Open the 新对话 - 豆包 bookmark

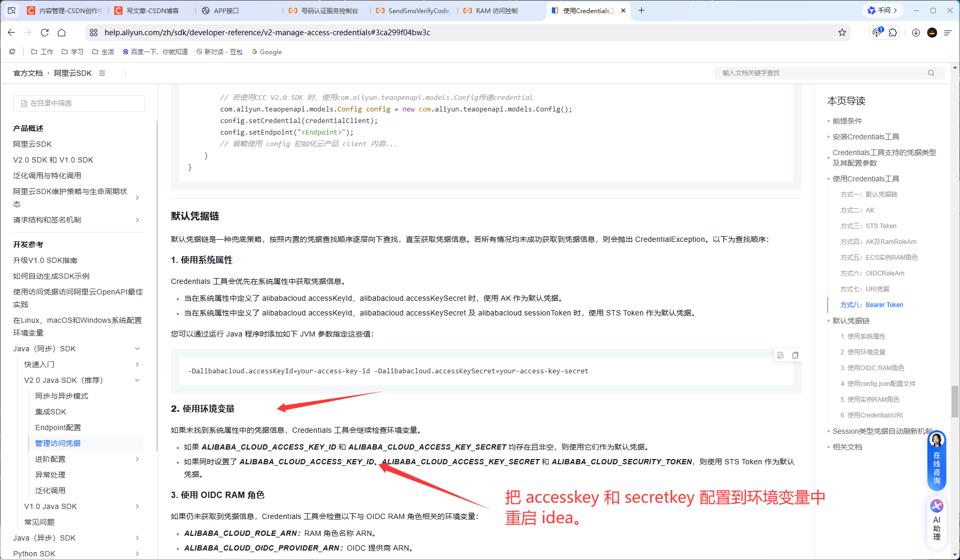(x=219, y=52)
